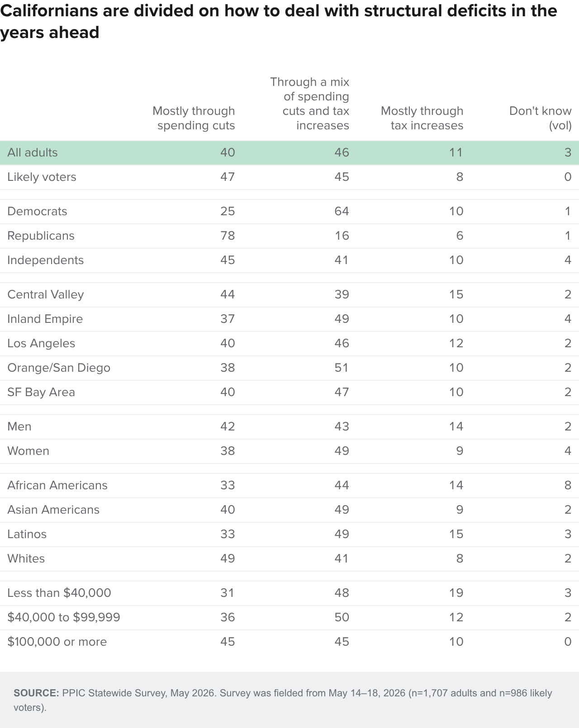Click the 'Latinos' row label
The width and height of the screenshot is (579, 728).
click(x=27, y=534)
